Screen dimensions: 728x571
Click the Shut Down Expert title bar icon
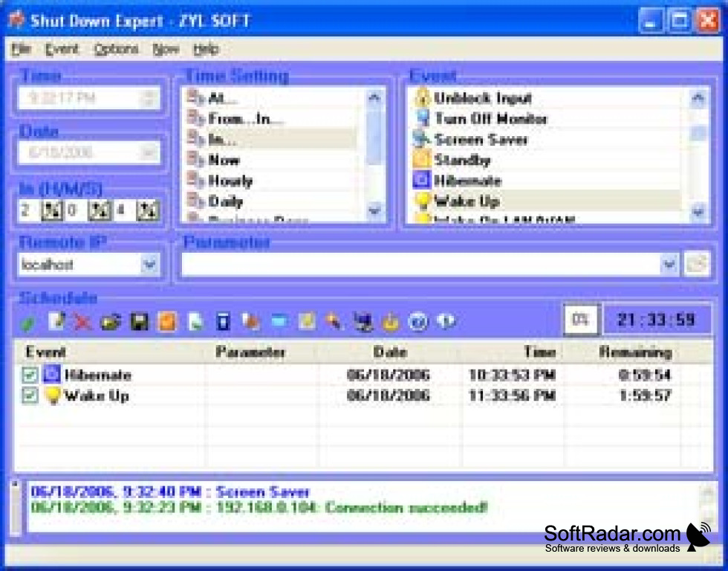16,19
